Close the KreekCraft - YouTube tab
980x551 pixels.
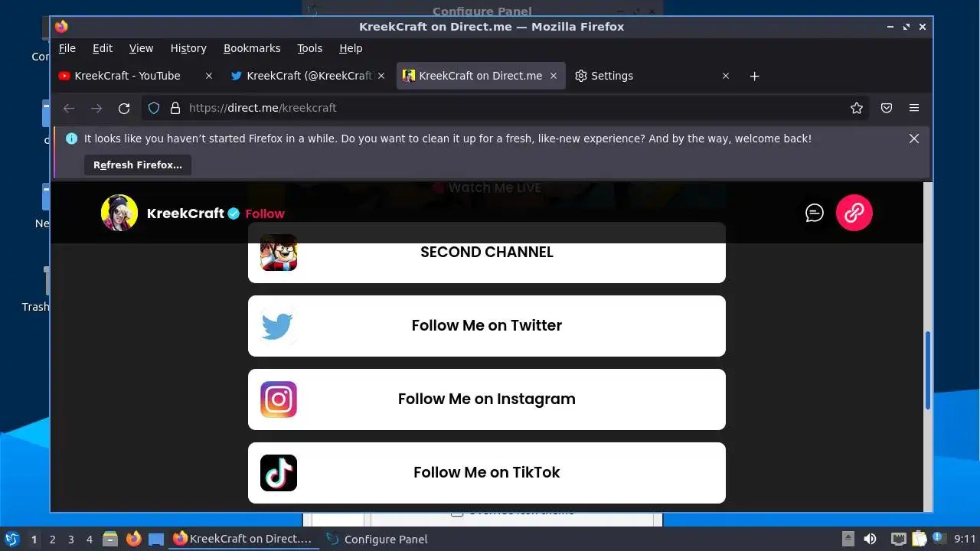[209, 76]
